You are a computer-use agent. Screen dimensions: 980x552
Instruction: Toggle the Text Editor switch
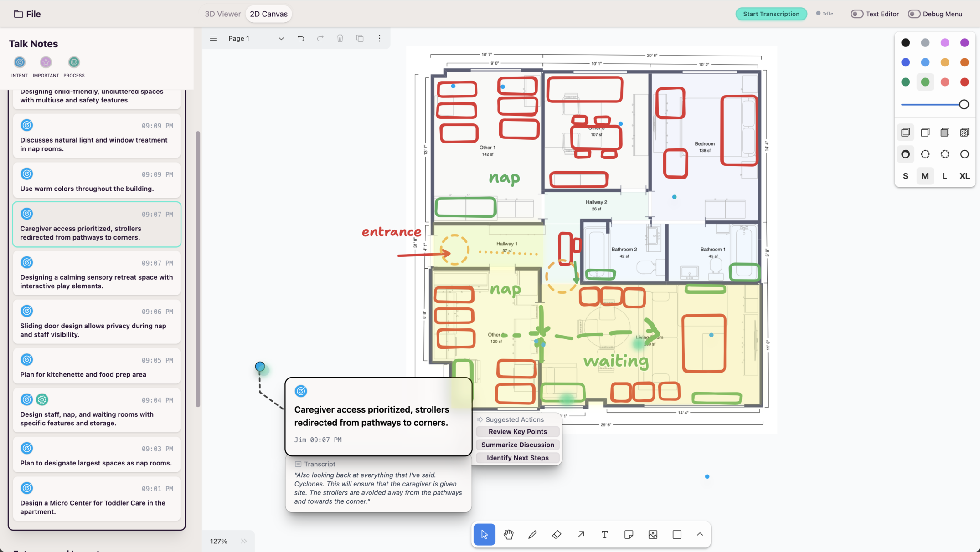[856, 14]
